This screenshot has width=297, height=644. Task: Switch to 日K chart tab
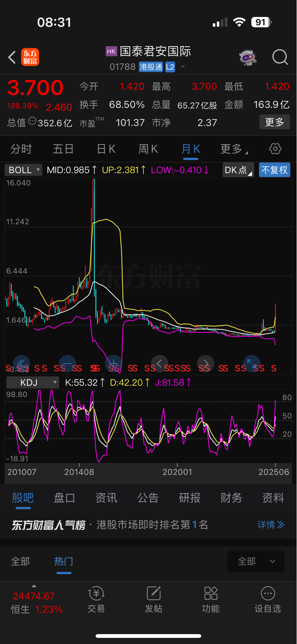tap(106, 149)
